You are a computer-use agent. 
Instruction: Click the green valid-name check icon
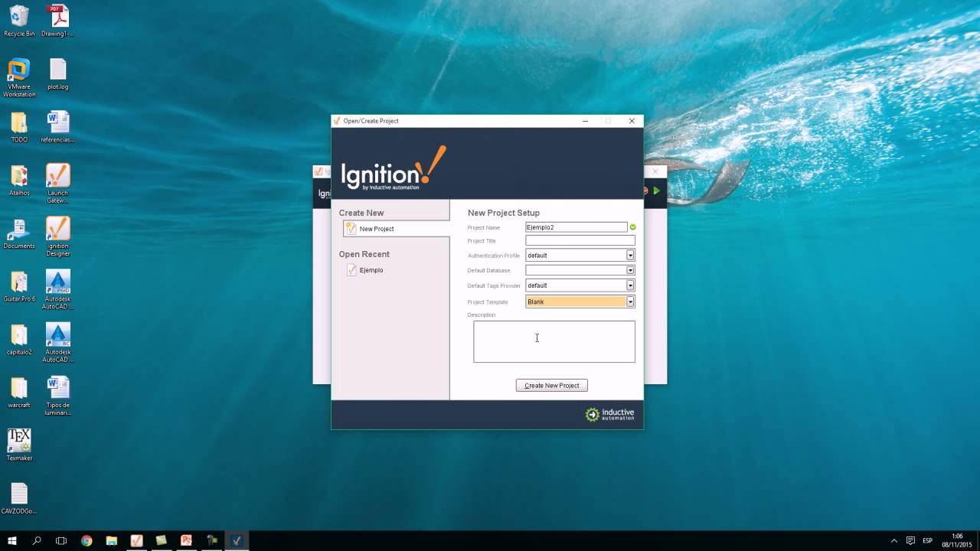click(x=633, y=227)
